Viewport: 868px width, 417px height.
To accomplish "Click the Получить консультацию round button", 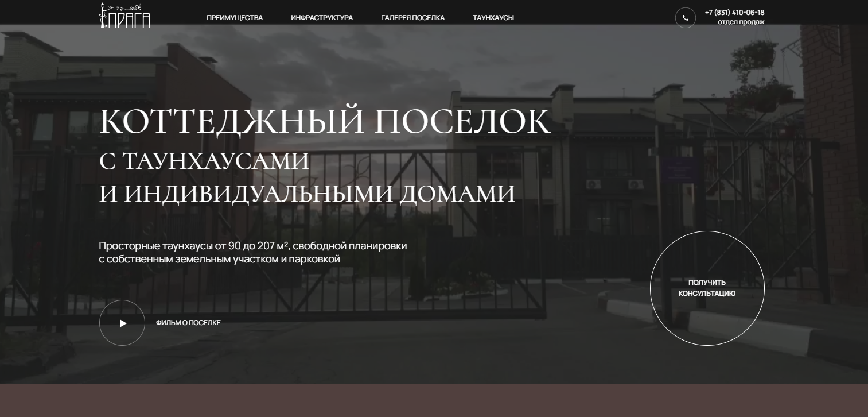I will 707,288.
